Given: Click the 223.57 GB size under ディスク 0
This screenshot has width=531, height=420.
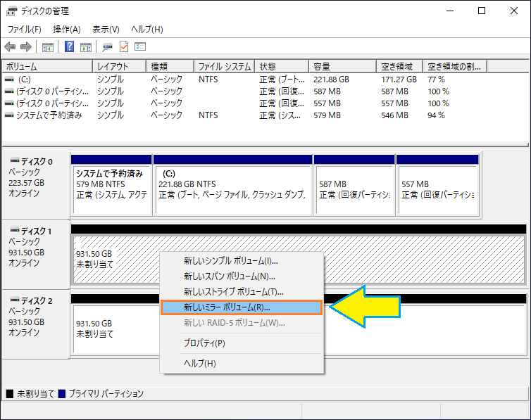Looking at the screenshot, I should (27, 183).
